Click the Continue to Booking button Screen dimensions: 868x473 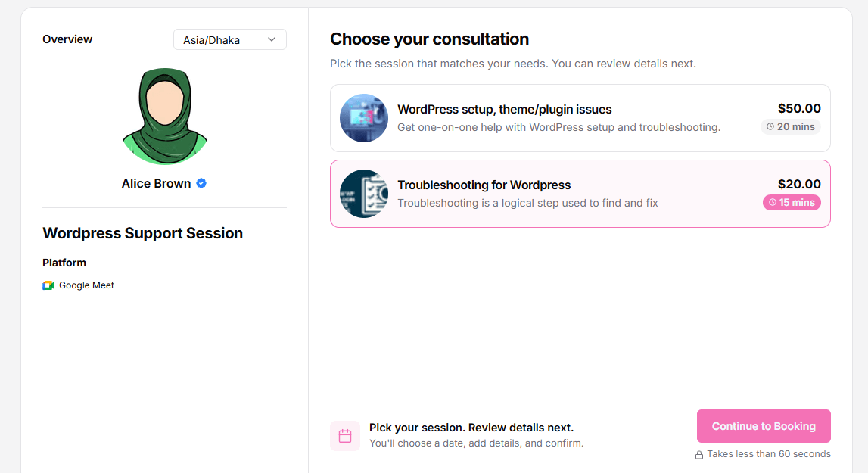764,426
